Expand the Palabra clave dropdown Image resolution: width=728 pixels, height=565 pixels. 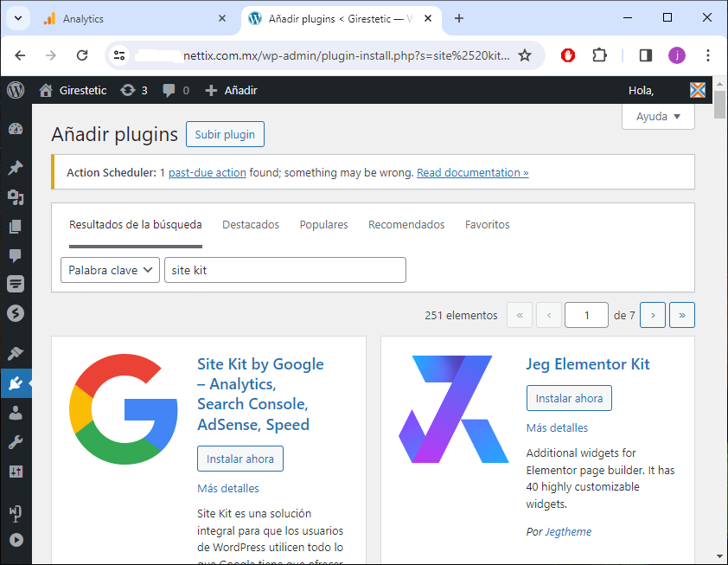[111, 270]
